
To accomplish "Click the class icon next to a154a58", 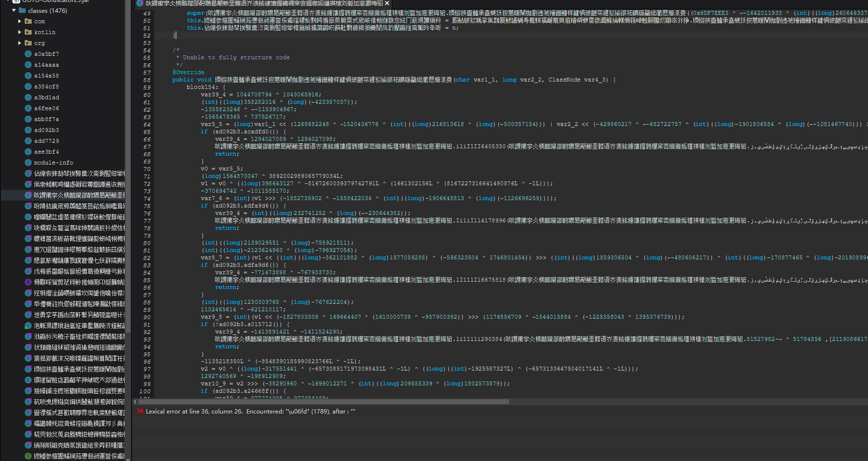I will click(x=28, y=76).
